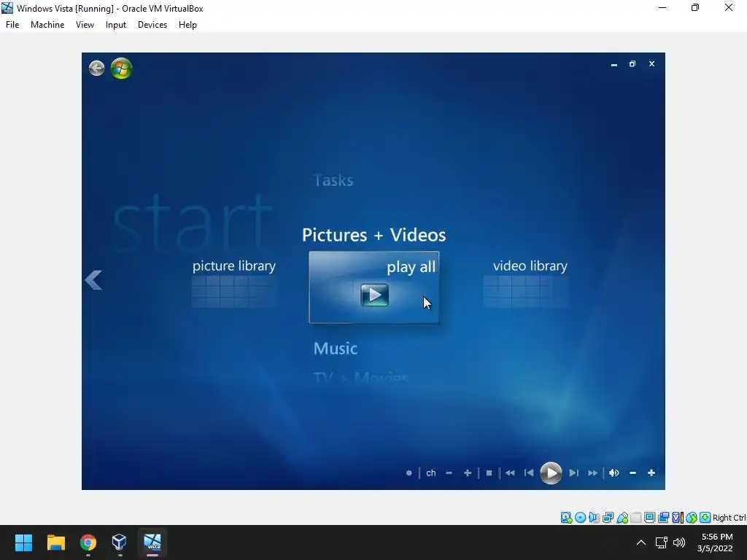
Task: Open VirtualBox Input menu
Action: [x=116, y=25]
